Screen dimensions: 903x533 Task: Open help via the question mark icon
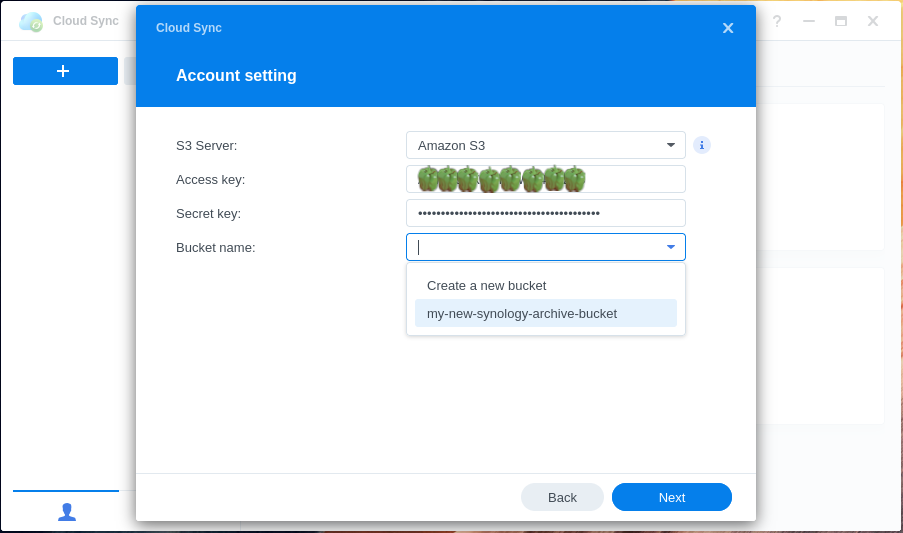coord(776,21)
